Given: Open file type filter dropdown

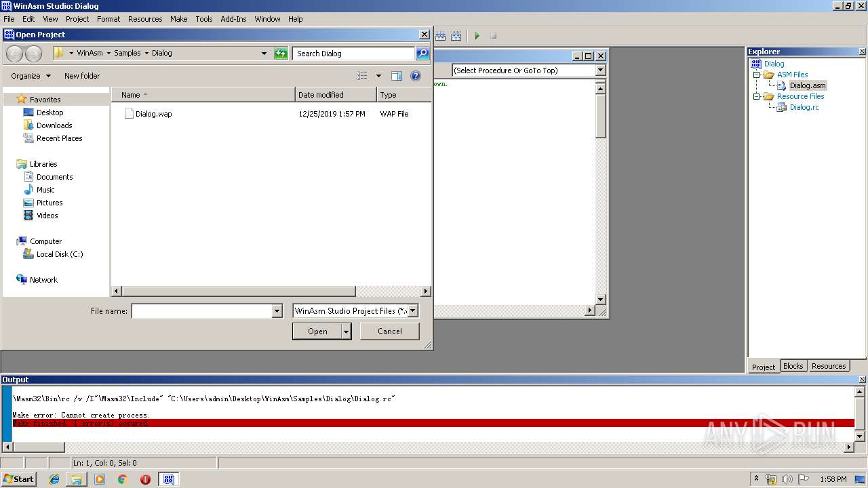Looking at the screenshot, I should coord(412,311).
